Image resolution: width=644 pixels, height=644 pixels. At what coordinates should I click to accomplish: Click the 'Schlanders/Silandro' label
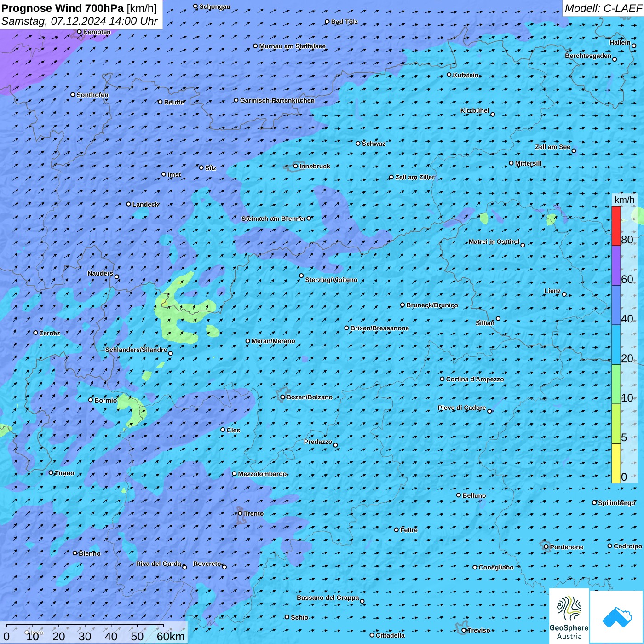click(136, 350)
